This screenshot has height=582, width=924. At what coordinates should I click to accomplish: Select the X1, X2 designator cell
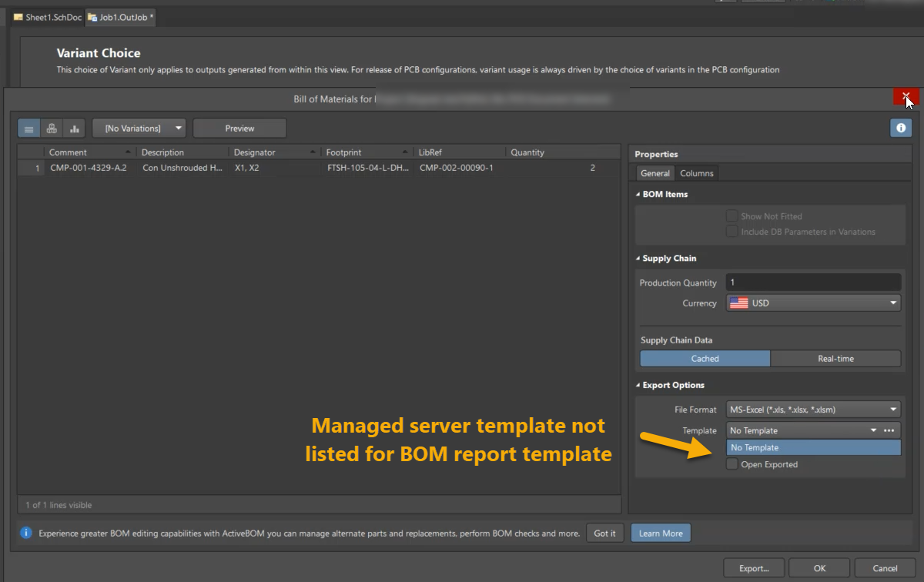275,168
